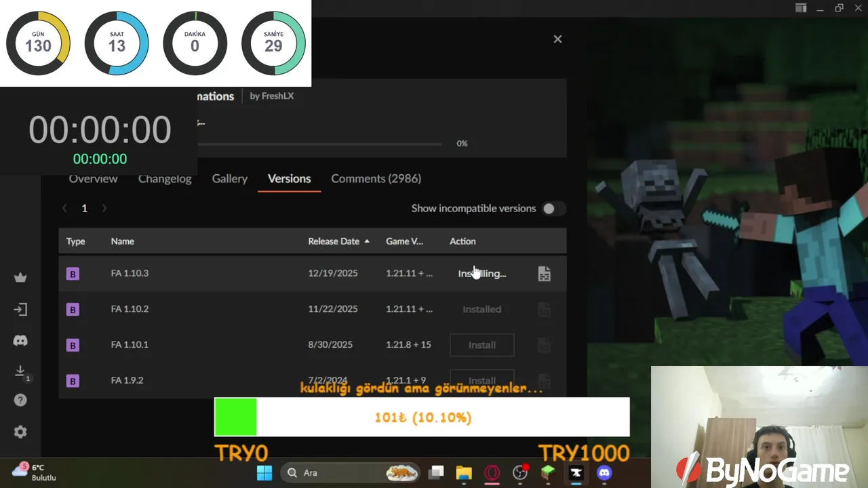
Task: Install version FA 1.10.1
Action: [x=482, y=345]
